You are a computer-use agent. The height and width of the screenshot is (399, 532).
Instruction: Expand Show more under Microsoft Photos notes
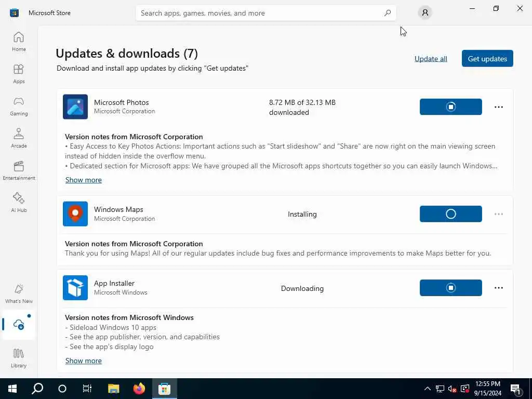pyautogui.click(x=84, y=180)
